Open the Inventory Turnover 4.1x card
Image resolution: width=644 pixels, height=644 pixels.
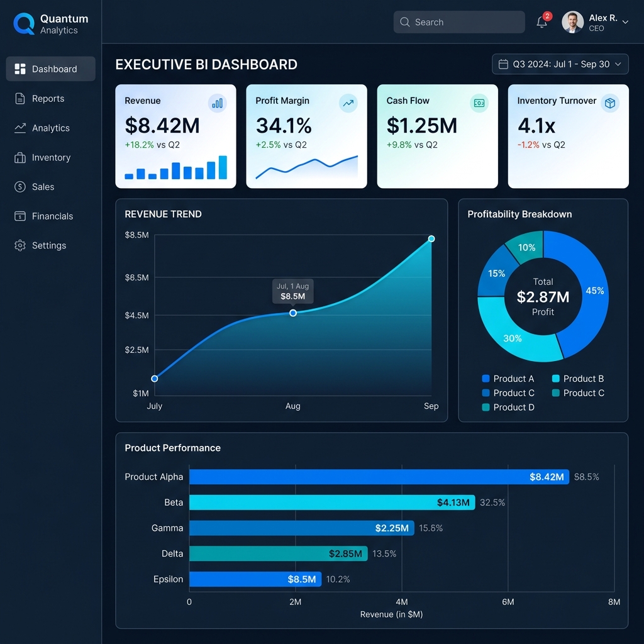[569, 136]
